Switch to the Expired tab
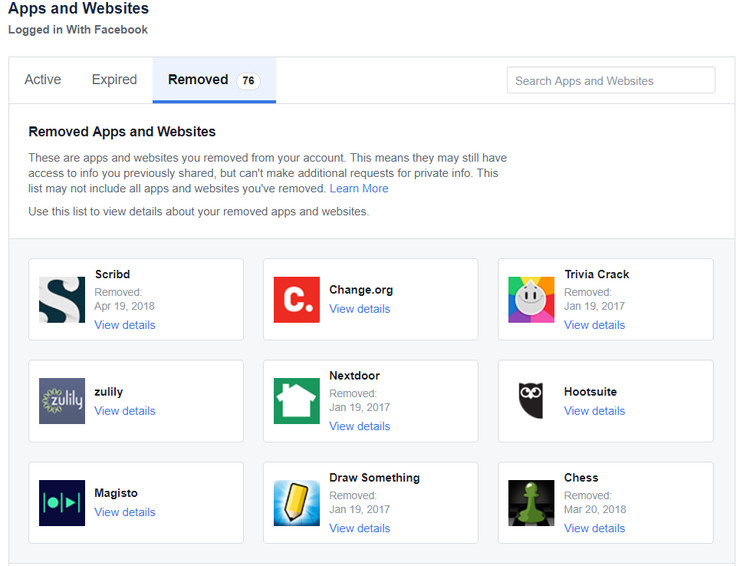Image resolution: width=740 pixels, height=566 pixels. click(114, 80)
